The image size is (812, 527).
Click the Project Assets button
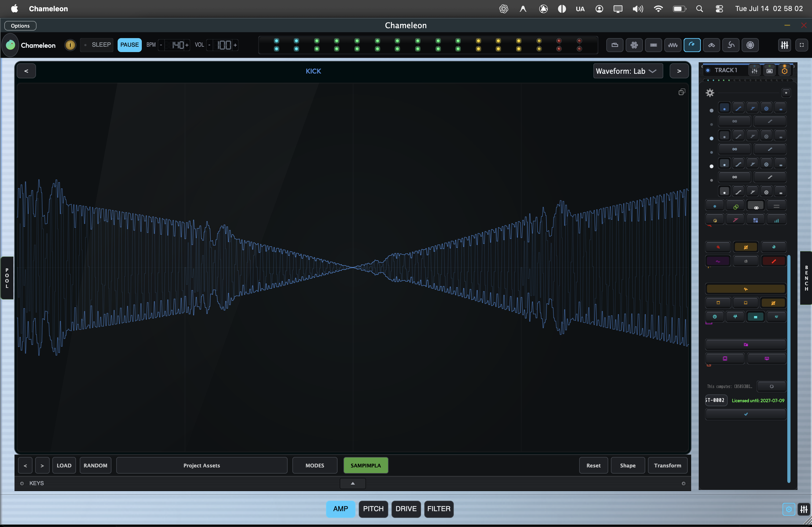click(x=202, y=465)
